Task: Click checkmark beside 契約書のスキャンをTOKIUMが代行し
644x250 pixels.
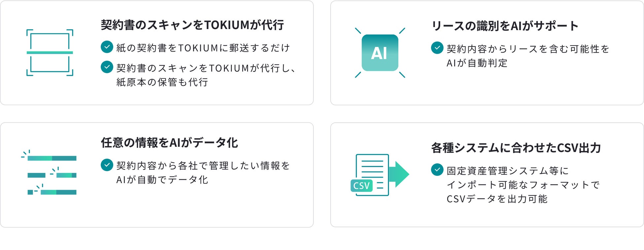Action: (x=107, y=67)
